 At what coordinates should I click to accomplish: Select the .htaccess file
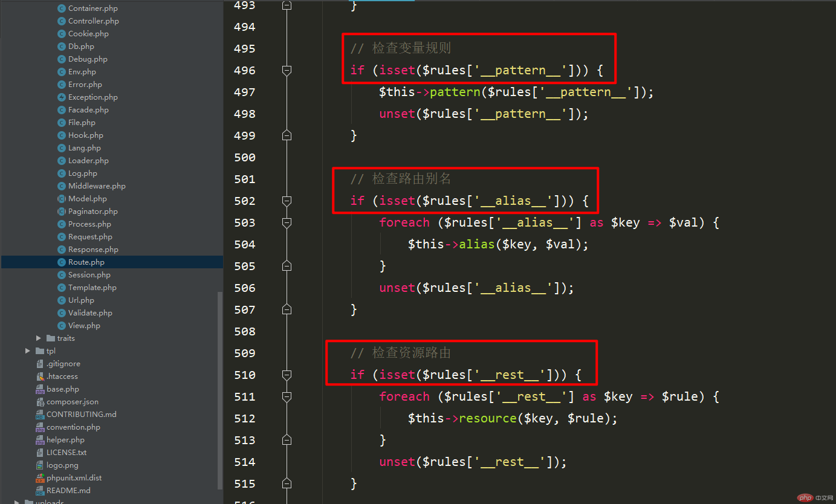[62, 376]
